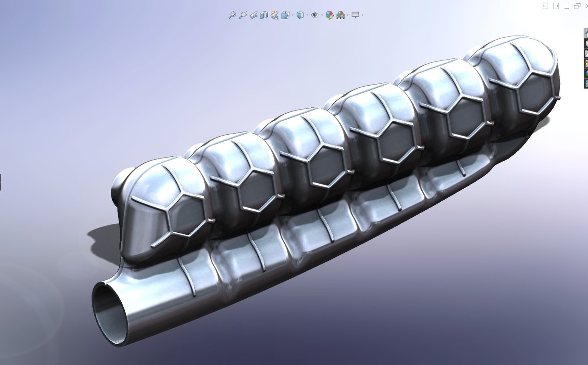Click the Hide/Show Items eye icon
The height and width of the screenshot is (365, 588).
pyautogui.click(x=315, y=15)
